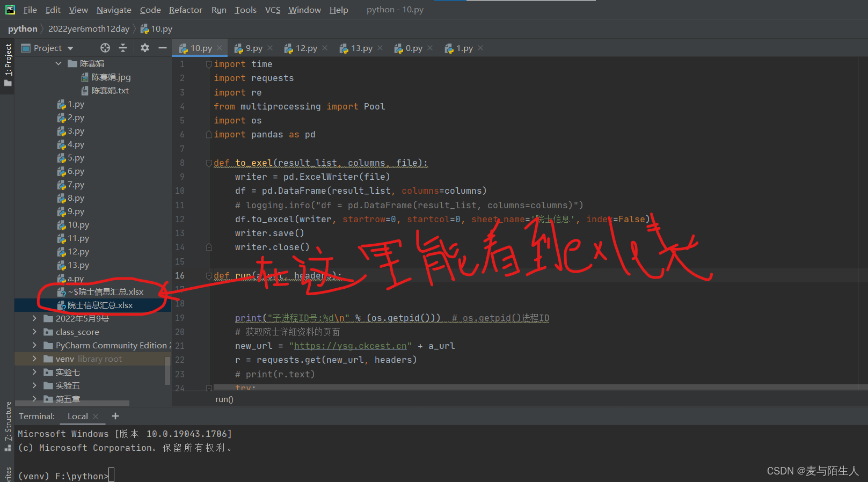Close the 9.py editor tab
The width and height of the screenshot is (868, 482).
[270, 48]
